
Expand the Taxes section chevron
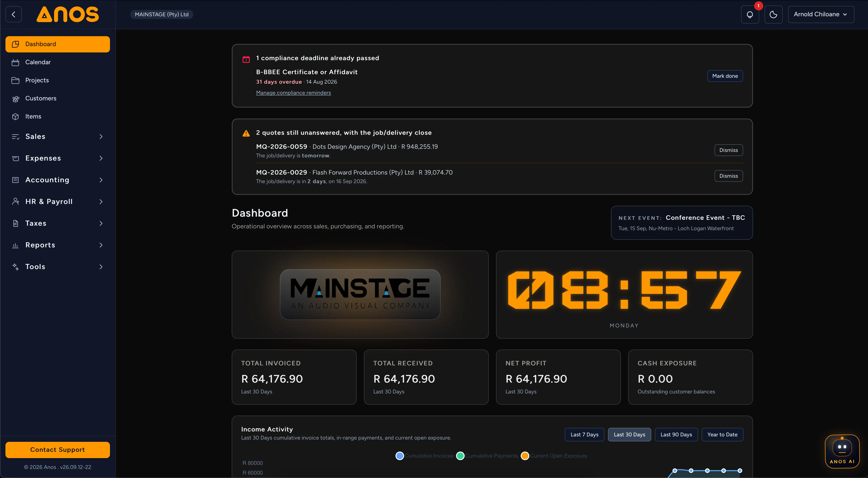pos(101,224)
